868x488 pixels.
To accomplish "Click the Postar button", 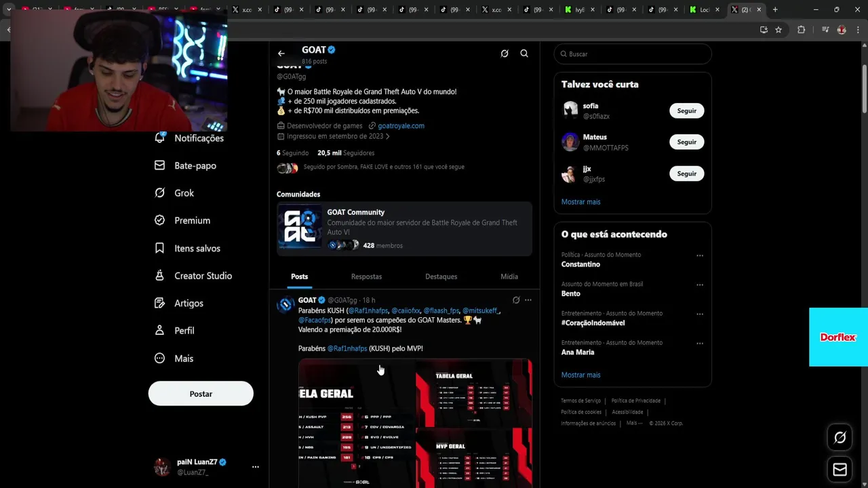I will [x=201, y=394].
